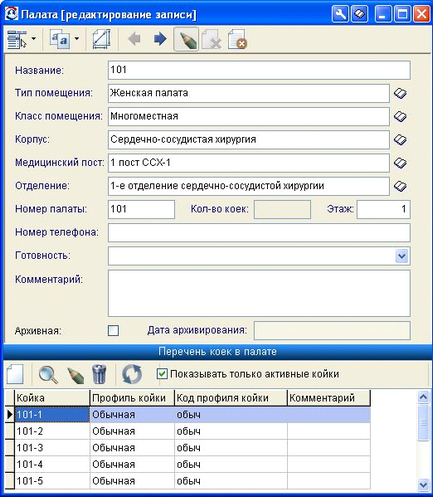The width and height of the screenshot is (433, 497).
Task: Click the book help icon in title bar
Action: tap(359, 14)
